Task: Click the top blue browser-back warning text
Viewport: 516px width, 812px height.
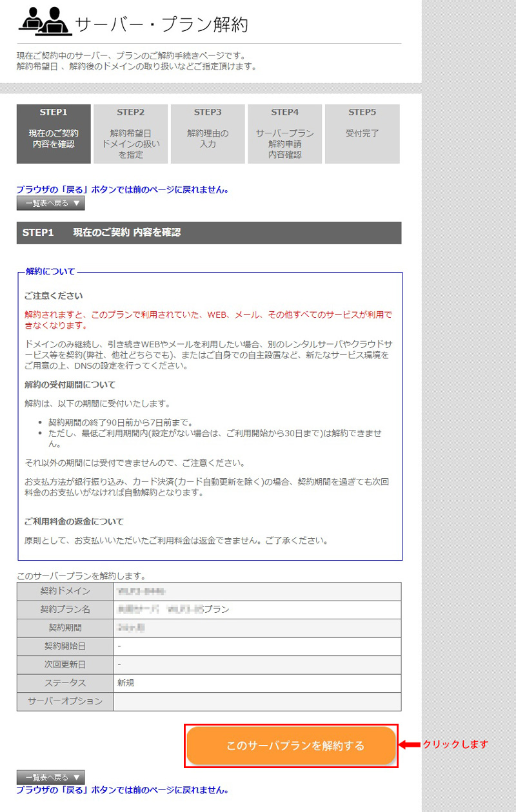Action: (x=123, y=189)
